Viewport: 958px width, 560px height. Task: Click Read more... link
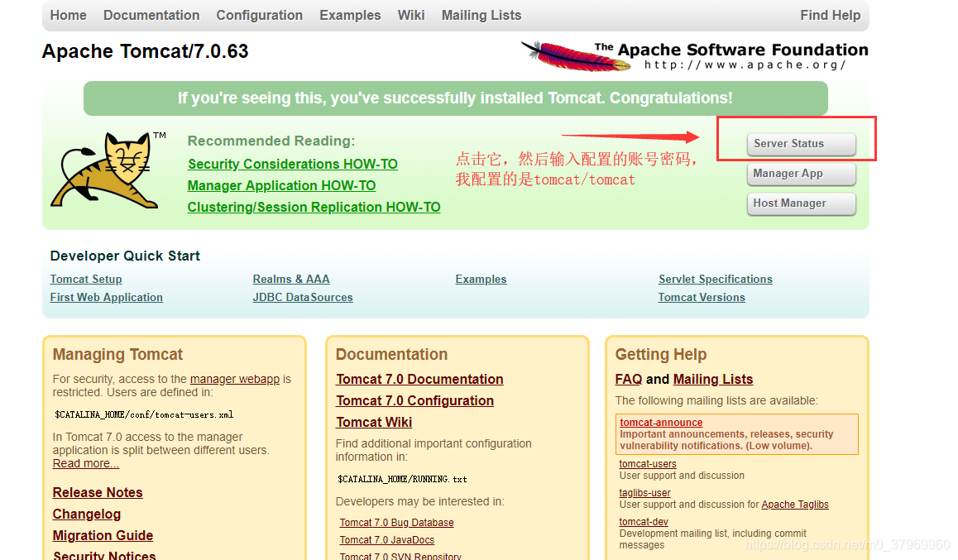(x=85, y=463)
